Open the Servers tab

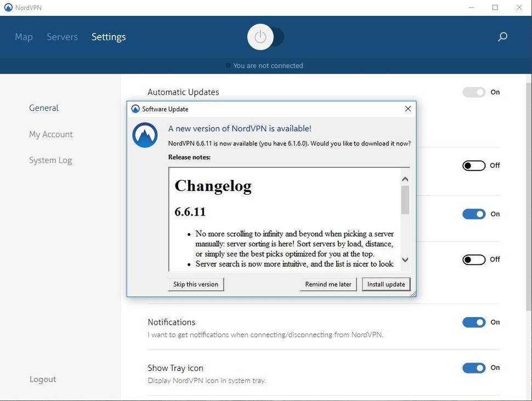coord(62,37)
